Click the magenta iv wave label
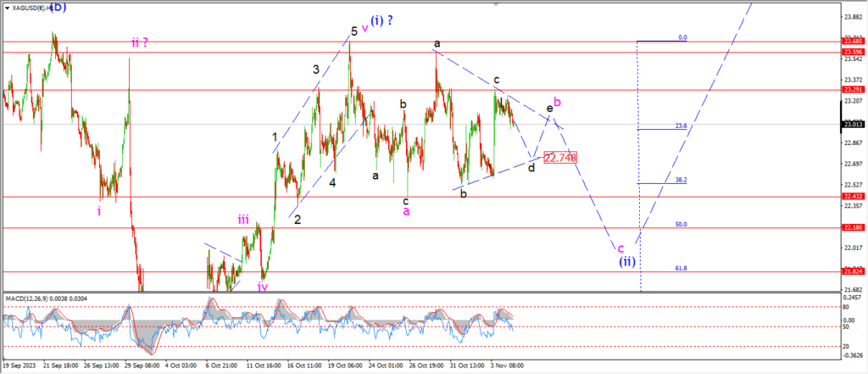The width and height of the screenshot is (868, 374). [x=263, y=287]
